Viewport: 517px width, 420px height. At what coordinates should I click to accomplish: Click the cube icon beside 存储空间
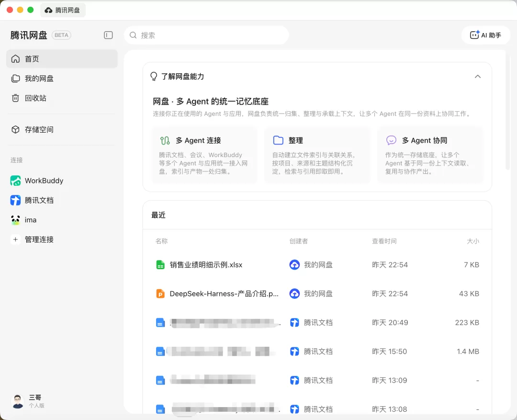click(15, 130)
